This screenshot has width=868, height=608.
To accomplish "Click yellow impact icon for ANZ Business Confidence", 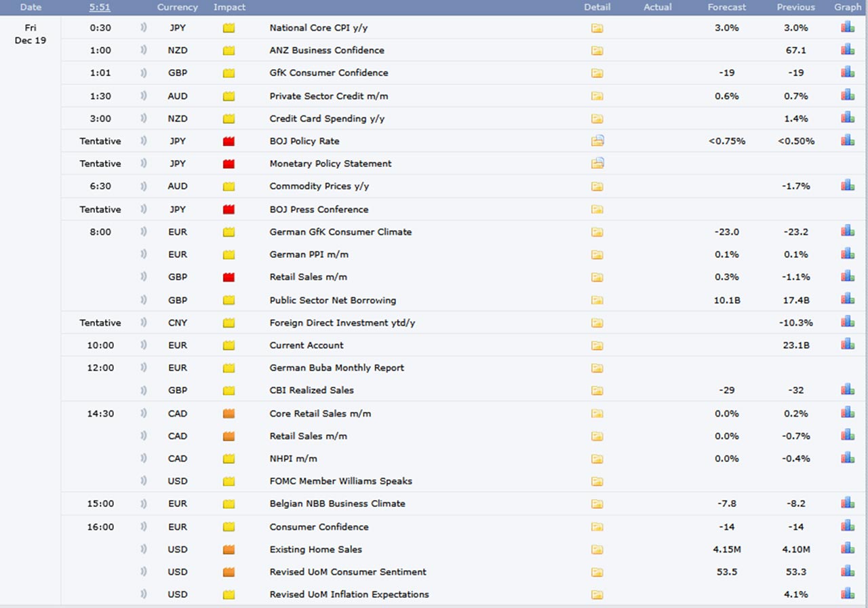I will (x=229, y=50).
